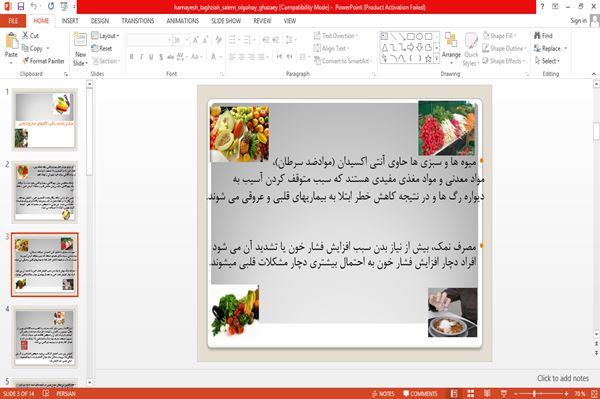Toggle Bold formatting
This screenshot has height=399, width=600.
pyautogui.click(x=132, y=57)
